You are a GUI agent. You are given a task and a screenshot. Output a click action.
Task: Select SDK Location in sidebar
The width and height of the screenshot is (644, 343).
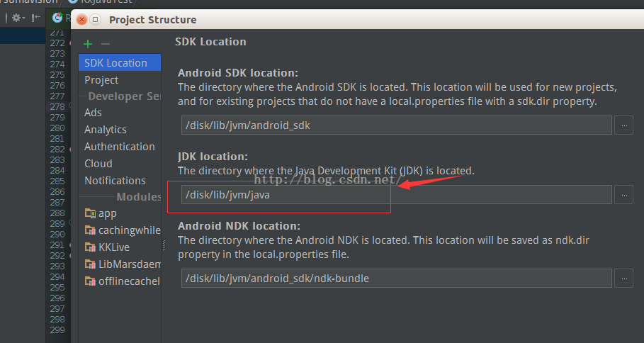[120, 62]
